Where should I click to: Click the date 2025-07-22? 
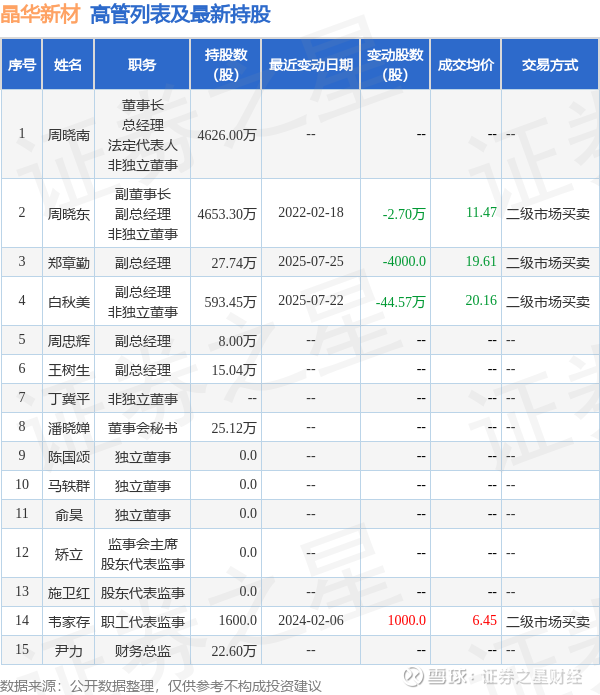point(311,300)
